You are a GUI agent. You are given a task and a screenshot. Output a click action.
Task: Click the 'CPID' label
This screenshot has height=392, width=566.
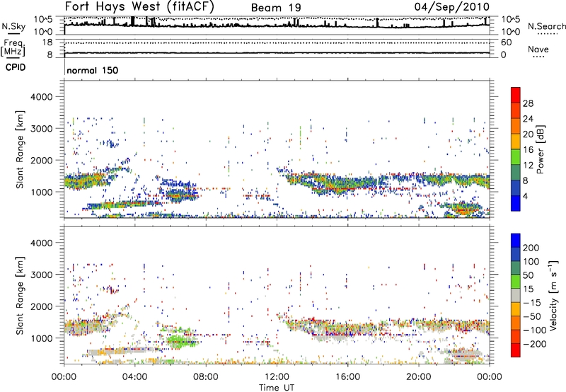point(16,67)
